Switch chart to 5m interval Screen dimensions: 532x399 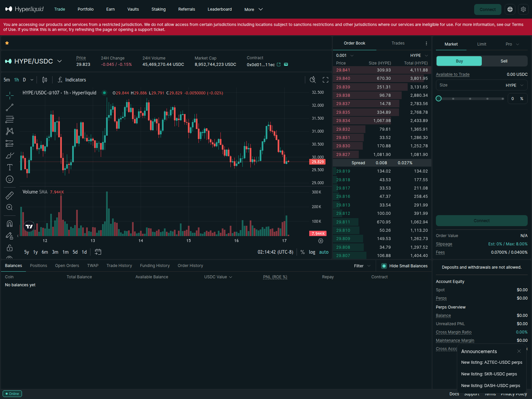pyautogui.click(x=7, y=80)
